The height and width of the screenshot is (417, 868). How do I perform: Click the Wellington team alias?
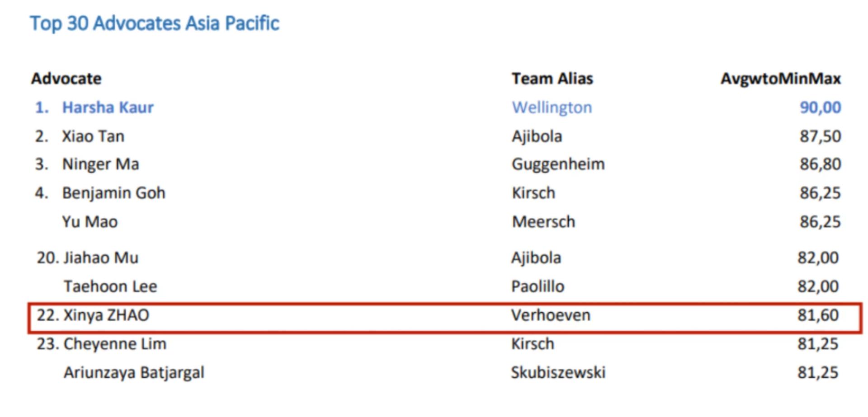(552, 108)
